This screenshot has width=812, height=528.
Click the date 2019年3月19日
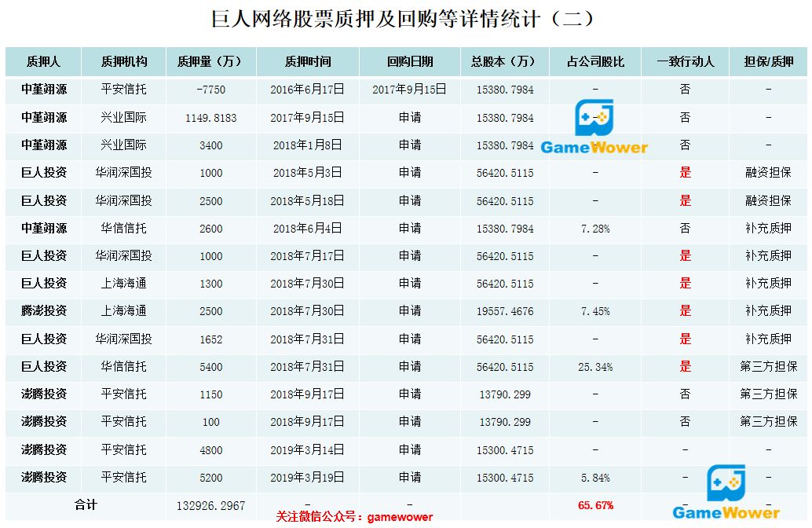point(308,478)
